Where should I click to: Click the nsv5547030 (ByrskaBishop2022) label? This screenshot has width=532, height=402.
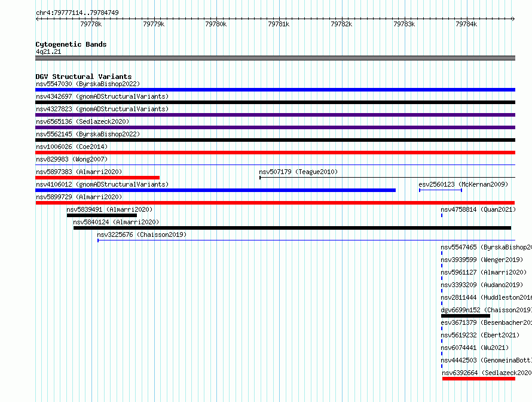88,84
